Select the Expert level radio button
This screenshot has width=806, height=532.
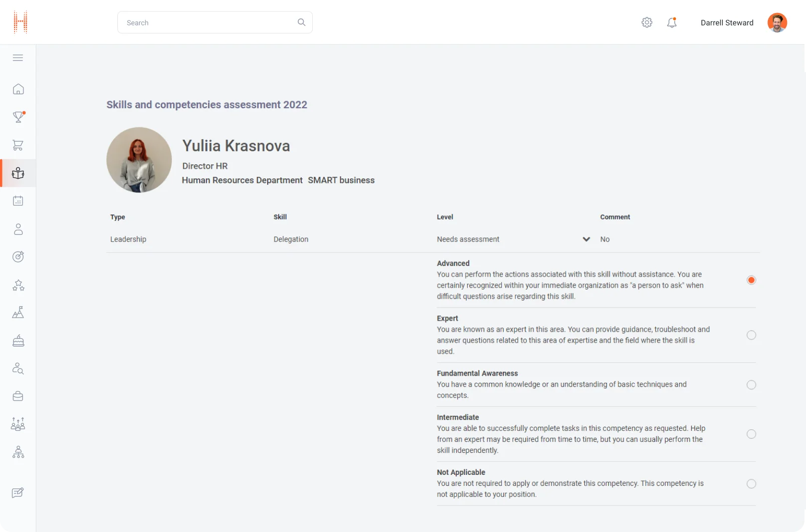[x=751, y=335]
